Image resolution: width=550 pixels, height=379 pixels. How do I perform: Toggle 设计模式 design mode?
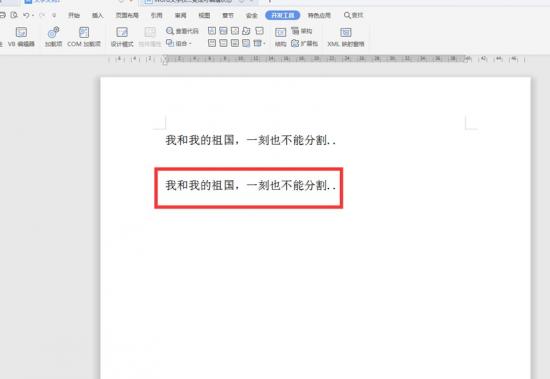[122, 36]
